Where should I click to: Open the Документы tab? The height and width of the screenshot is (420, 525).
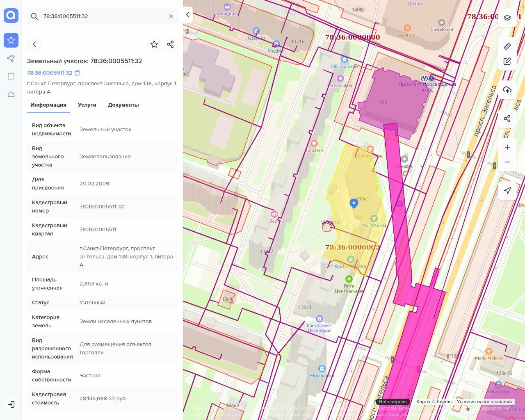(123, 105)
